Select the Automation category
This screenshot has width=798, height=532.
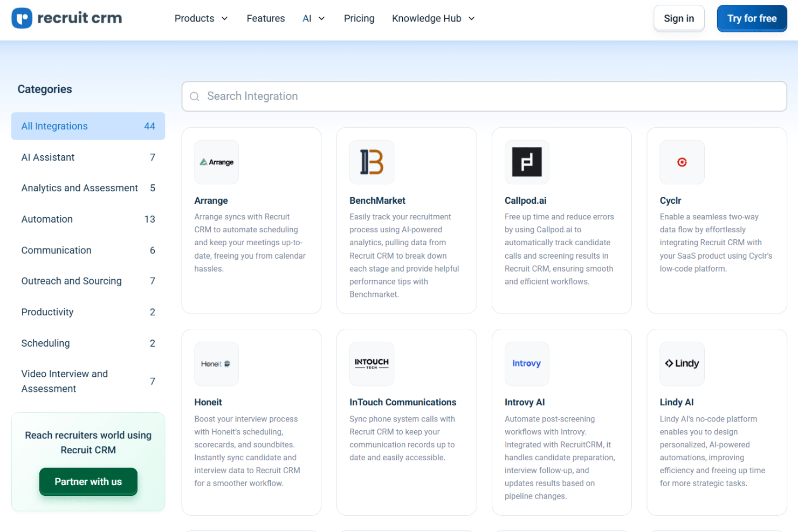click(88, 219)
